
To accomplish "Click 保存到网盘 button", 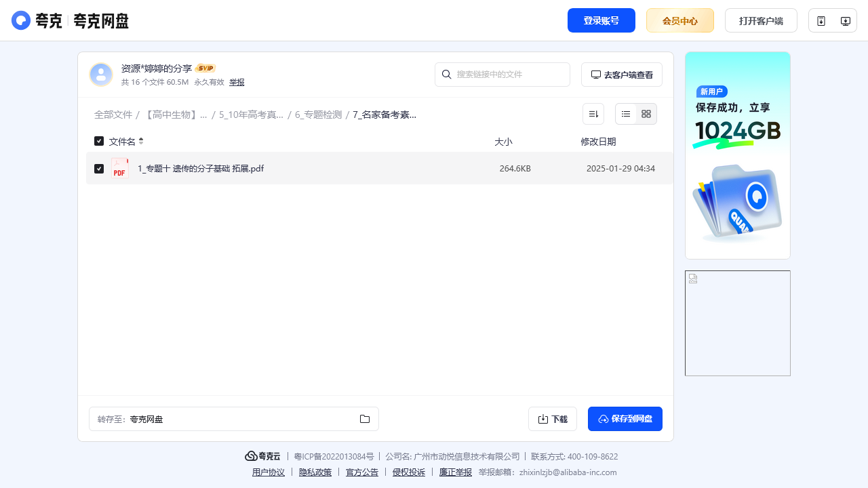I will coord(625,419).
